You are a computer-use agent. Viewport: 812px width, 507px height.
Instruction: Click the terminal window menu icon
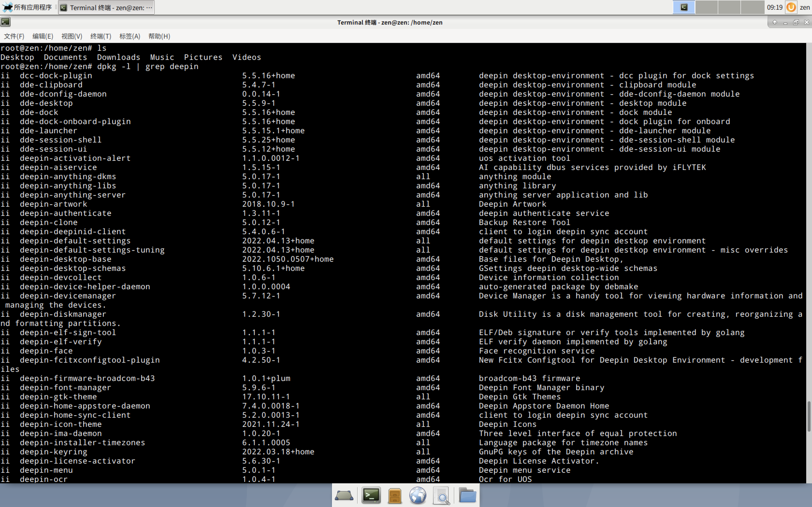(x=6, y=22)
